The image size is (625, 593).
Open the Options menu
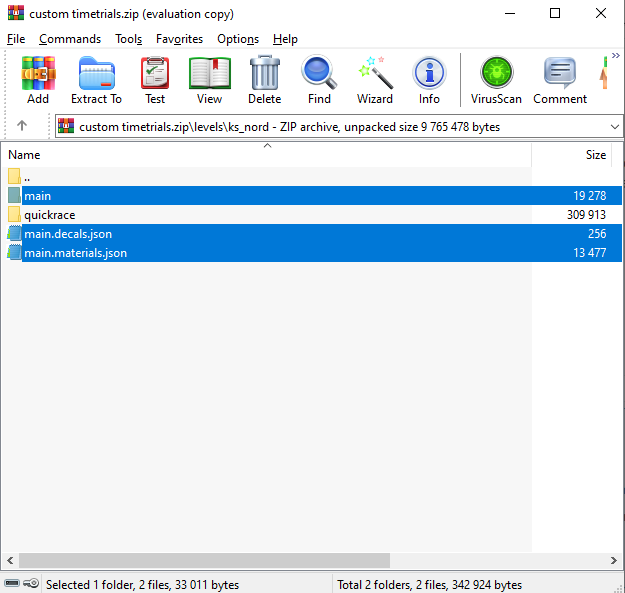238,39
